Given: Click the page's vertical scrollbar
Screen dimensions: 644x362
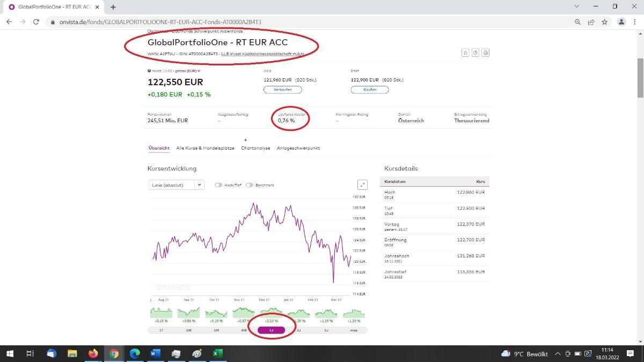Looking at the screenshot, I should 640,78.
